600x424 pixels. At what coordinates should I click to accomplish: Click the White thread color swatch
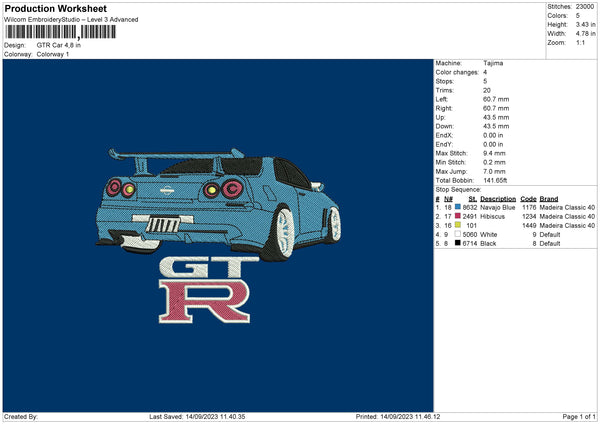click(x=458, y=234)
